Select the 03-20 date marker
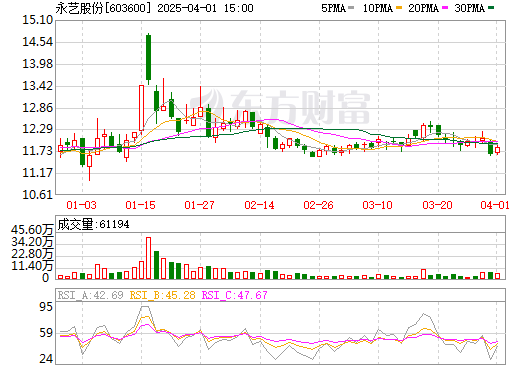The image size is (520, 365). (x=437, y=205)
